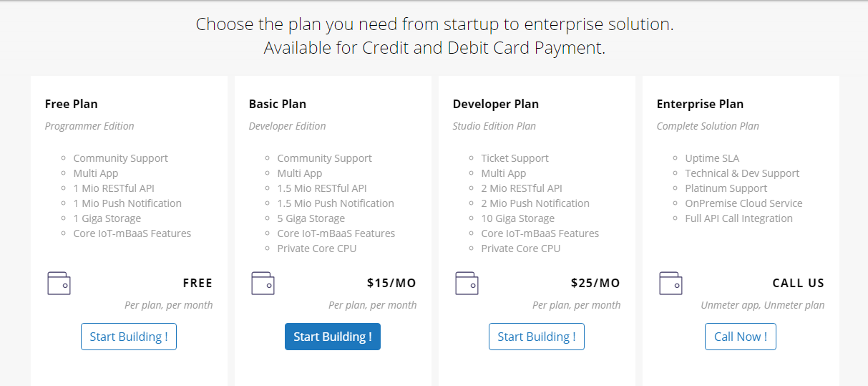
Task: Click the Uptime SLA feature item
Action: point(712,158)
